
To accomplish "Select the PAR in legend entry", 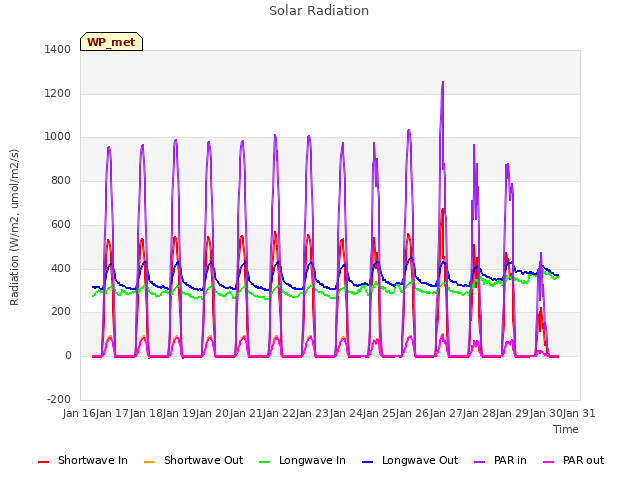I will (500, 460).
